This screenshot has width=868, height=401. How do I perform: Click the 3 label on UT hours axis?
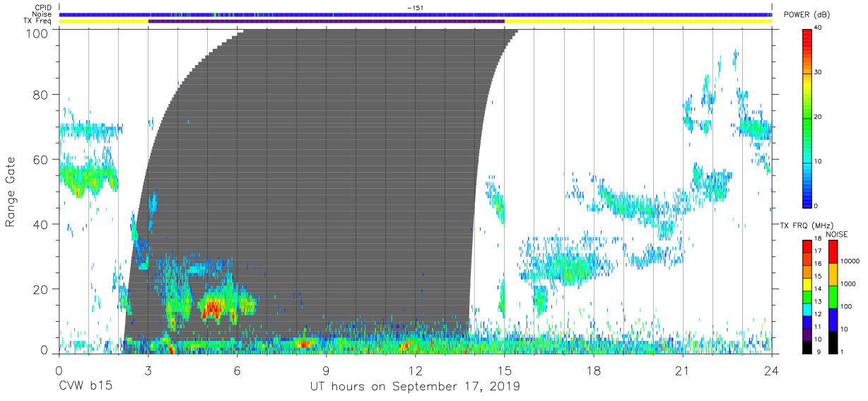[148, 369]
